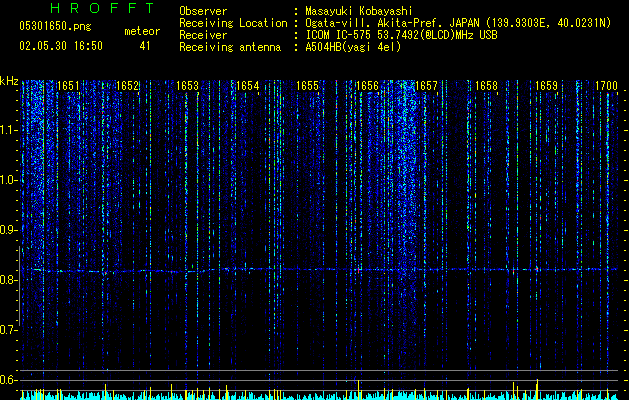Select the filename 05301650.png

click(x=55, y=27)
